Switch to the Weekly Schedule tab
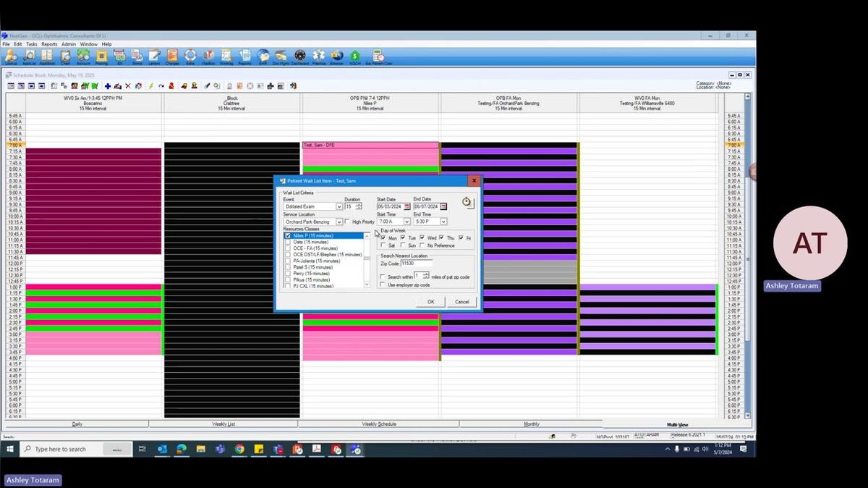868x488 pixels. (378, 424)
